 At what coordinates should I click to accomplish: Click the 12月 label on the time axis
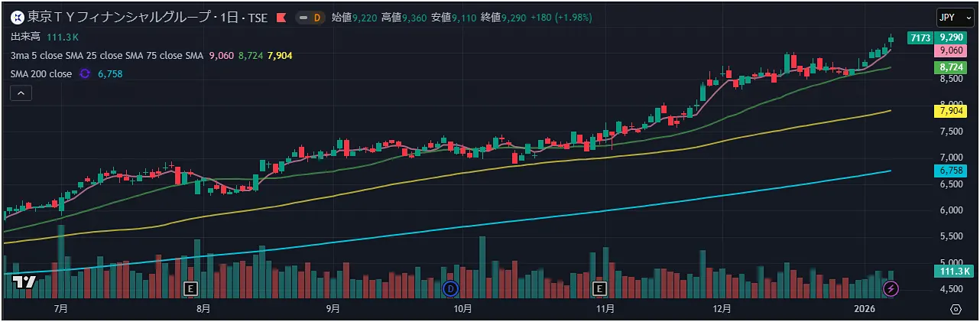721,309
